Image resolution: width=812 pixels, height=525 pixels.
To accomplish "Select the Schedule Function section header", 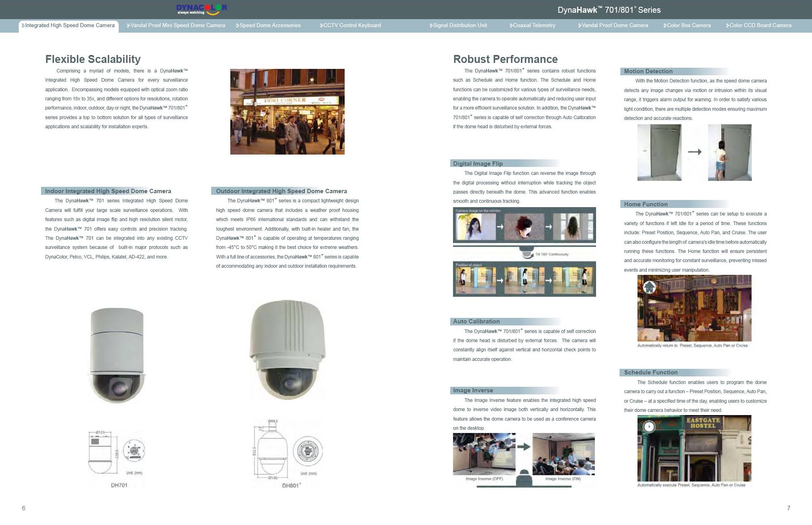I will click(x=675, y=372).
